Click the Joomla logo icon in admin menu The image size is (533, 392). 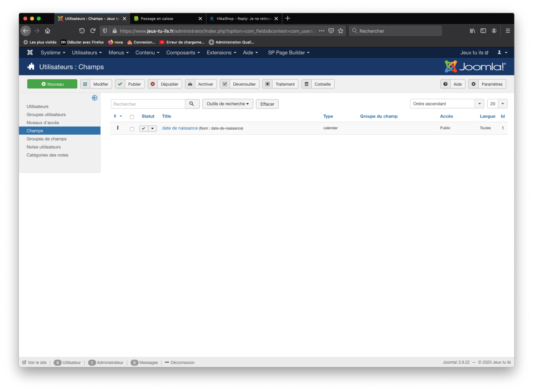[x=30, y=53]
